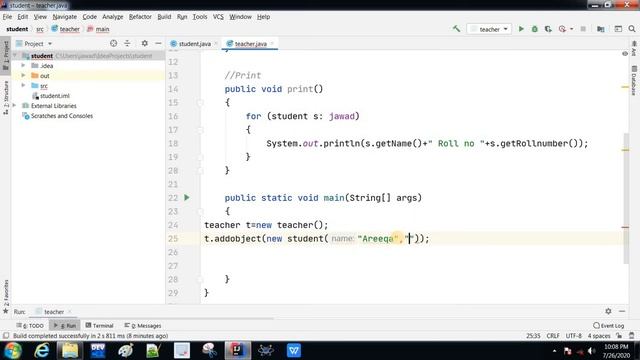Open the profiler run icon
This screenshot has width=640, height=360.
pyautogui.click(x=562, y=29)
